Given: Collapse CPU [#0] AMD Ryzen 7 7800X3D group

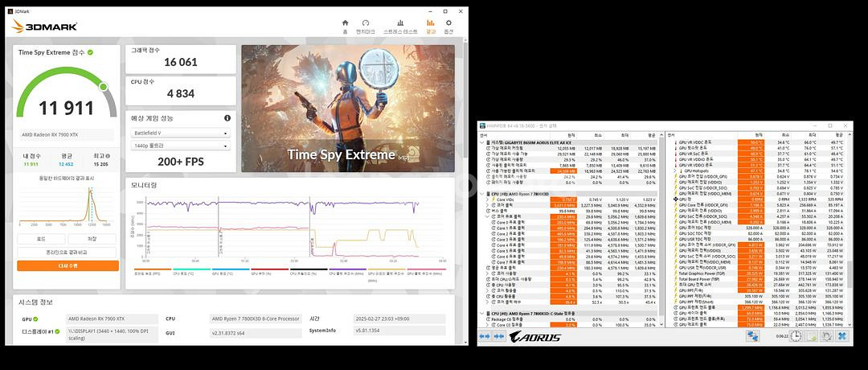Looking at the screenshot, I should pyautogui.click(x=481, y=194).
